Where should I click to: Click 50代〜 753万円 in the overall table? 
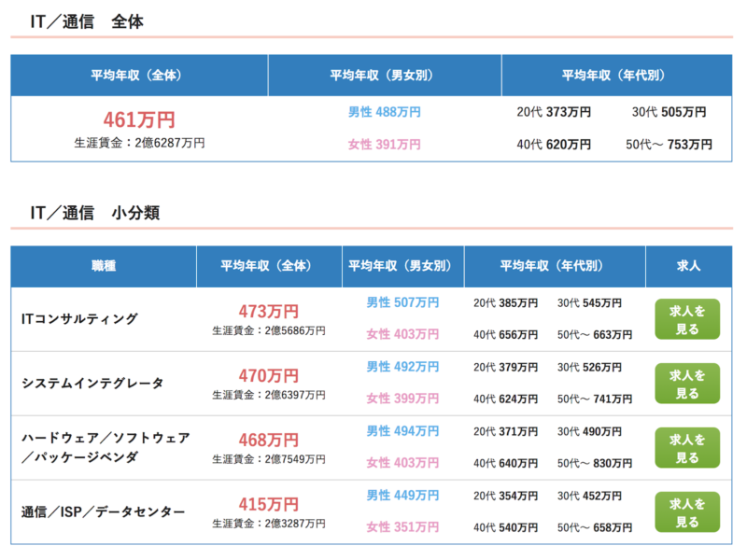(x=669, y=145)
